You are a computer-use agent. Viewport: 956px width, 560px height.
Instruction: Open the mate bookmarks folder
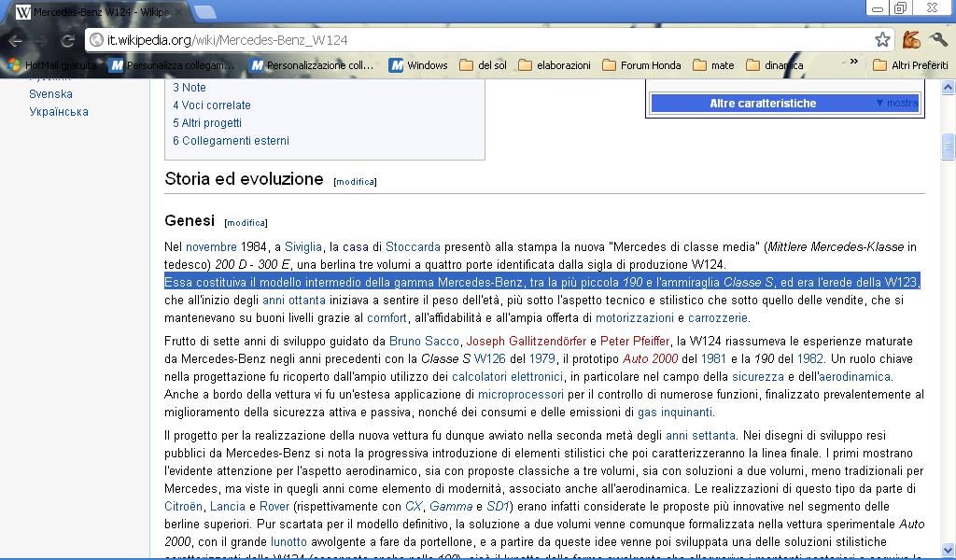[x=714, y=65]
